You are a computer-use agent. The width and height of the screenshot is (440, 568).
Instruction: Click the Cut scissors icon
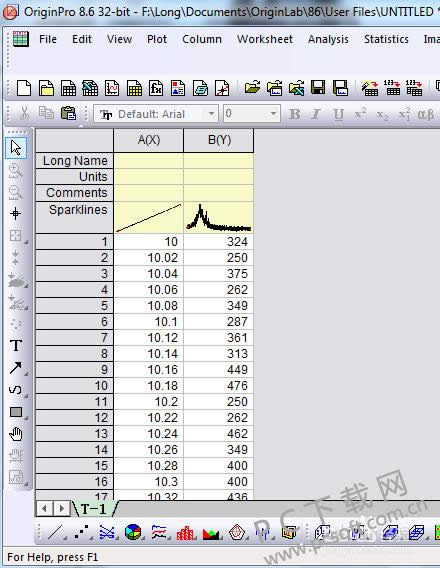(x=24, y=113)
